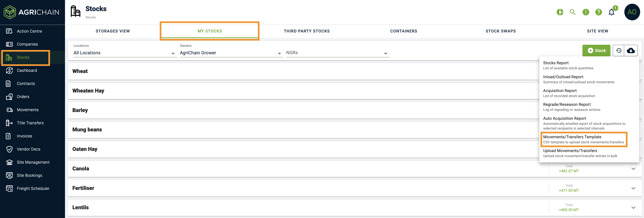The height and width of the screenshot is (218, 644).
Task: Expand the Fertiliser row chevron
Action: 633,188
